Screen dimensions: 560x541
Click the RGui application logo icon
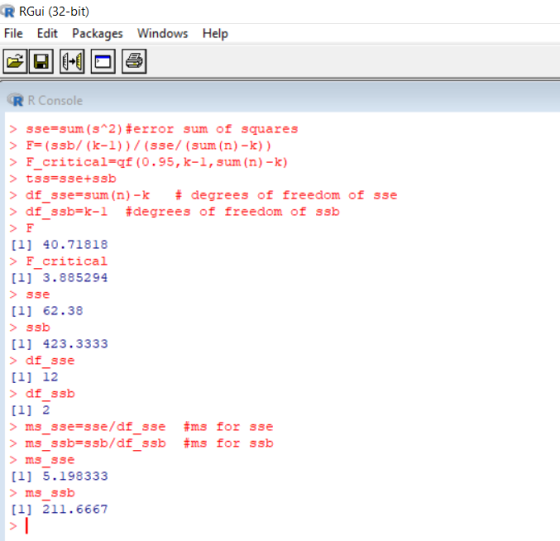[8, 11]
